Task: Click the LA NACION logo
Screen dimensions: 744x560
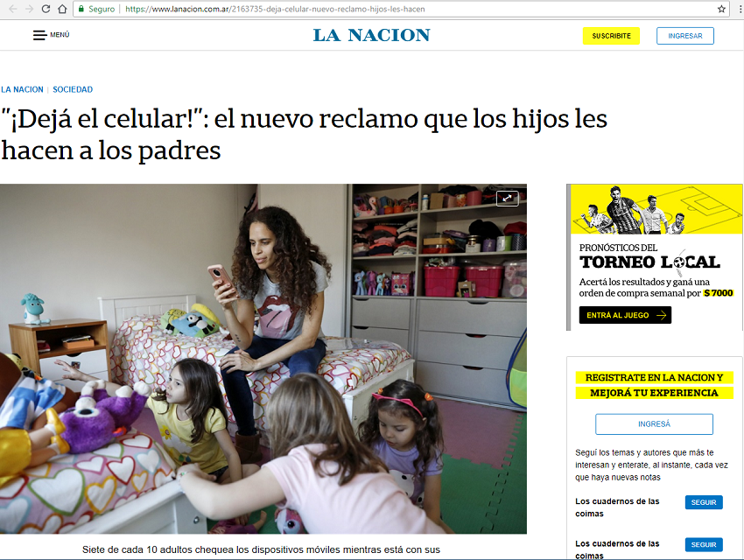Action: (x=371, y=35)
